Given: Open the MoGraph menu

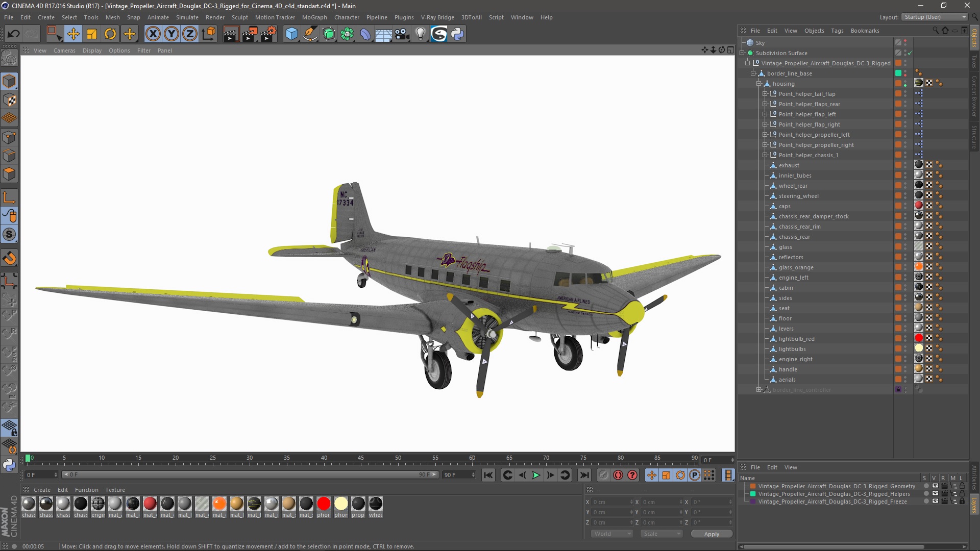Looking at the screenshot, I should pos(314,17).
